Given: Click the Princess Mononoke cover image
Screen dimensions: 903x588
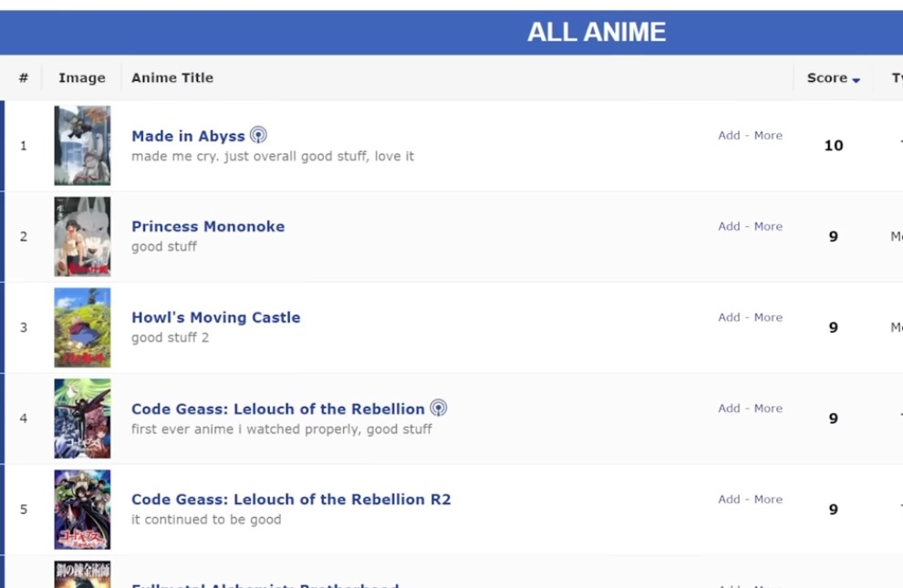Looking at the screenshot, I should (82, 235).
